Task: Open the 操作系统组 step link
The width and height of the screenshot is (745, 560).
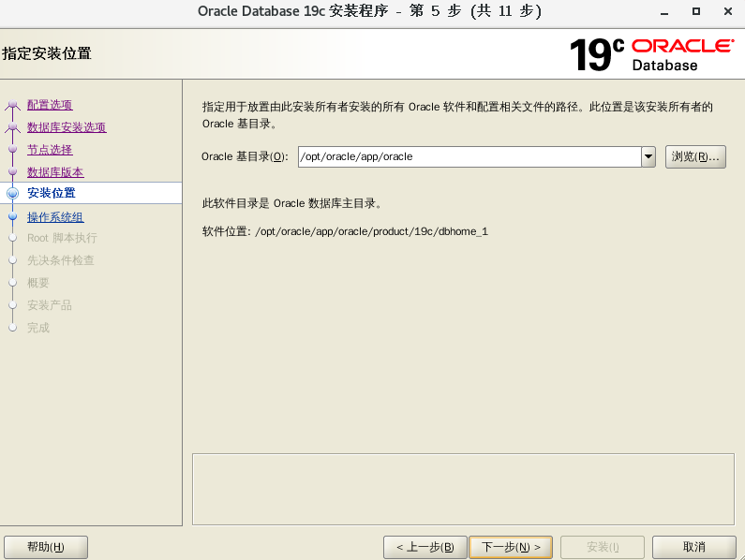Action: click(55, 217)
